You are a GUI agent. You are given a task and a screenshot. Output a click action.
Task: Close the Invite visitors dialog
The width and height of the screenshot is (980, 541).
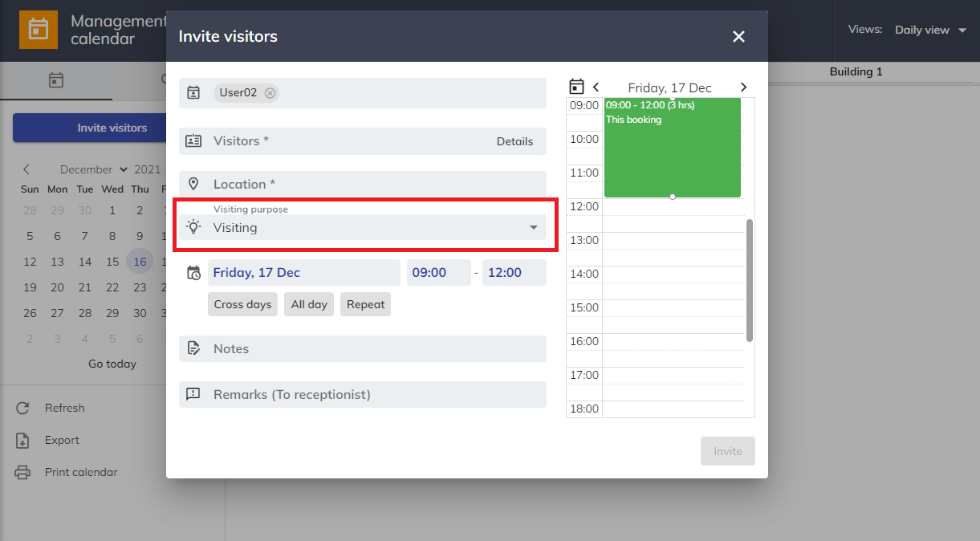[738, 37]
